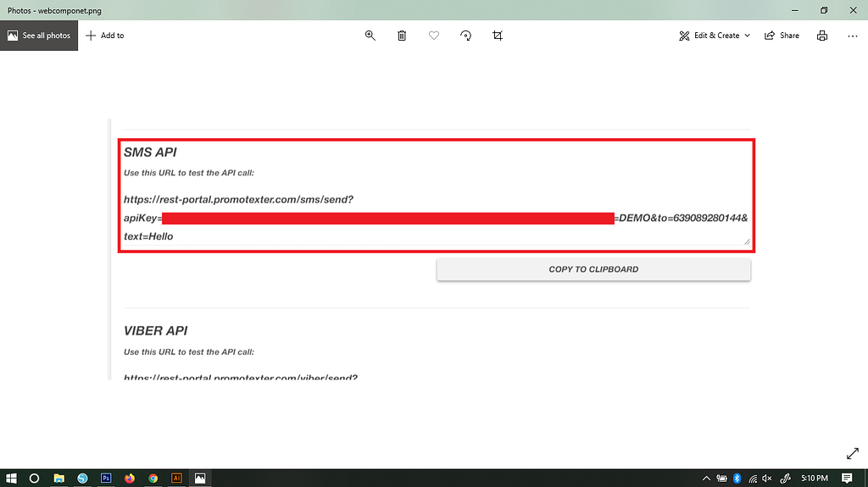868x487 pixels.
Task: Rotate the photo
Action: pyautogui.click(x=466, y=36)
